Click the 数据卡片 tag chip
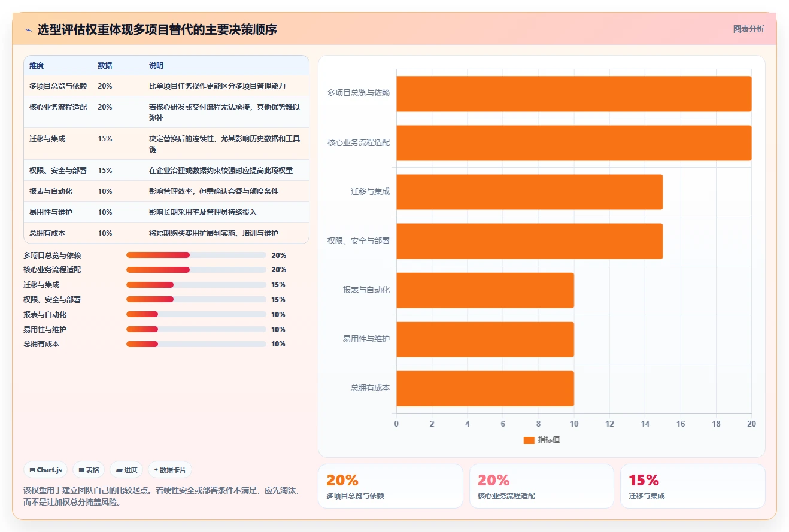This screenshot has width=789, height=532. click(169, 470)
